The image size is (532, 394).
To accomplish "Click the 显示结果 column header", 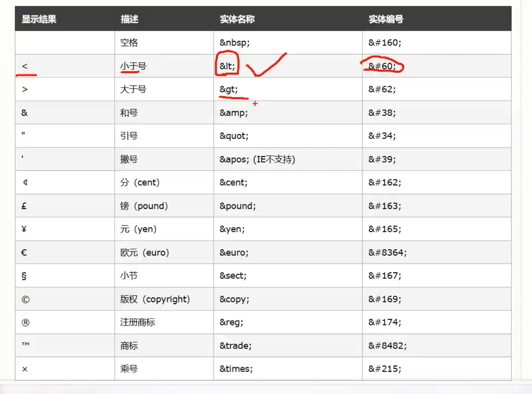I will click(x=39, y=20).
